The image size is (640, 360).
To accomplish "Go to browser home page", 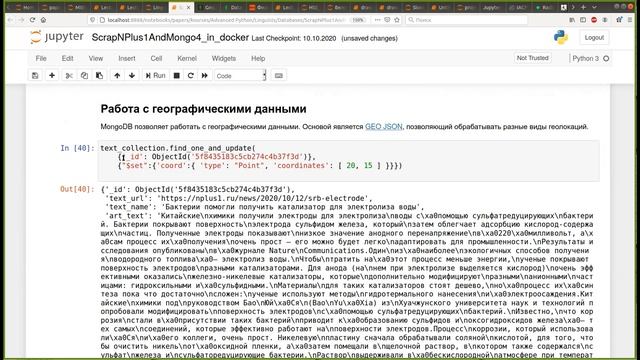I will (43, 20).
